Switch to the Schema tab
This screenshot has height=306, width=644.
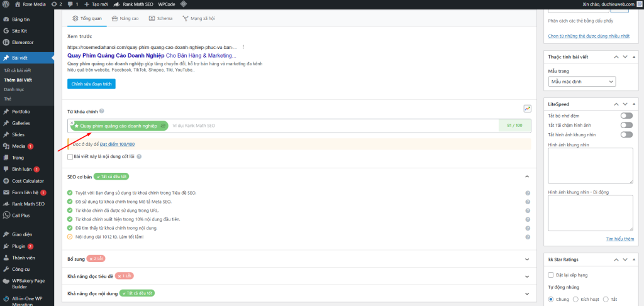pyautogui.click(x=160, y=19)
